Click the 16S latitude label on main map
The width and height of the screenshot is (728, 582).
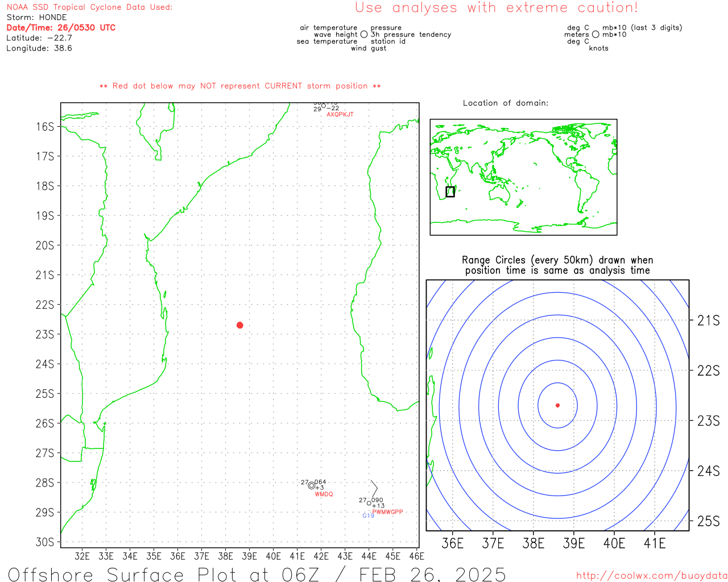45,127
